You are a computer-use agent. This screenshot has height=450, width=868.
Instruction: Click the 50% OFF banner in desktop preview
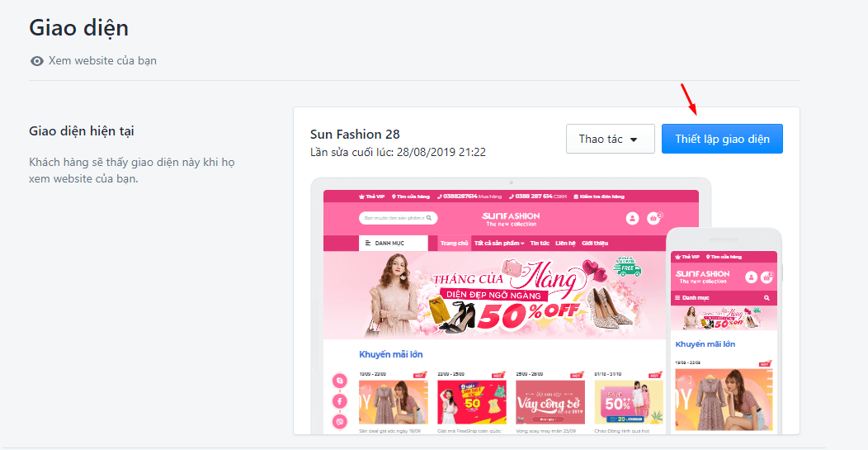coord(493,296)
